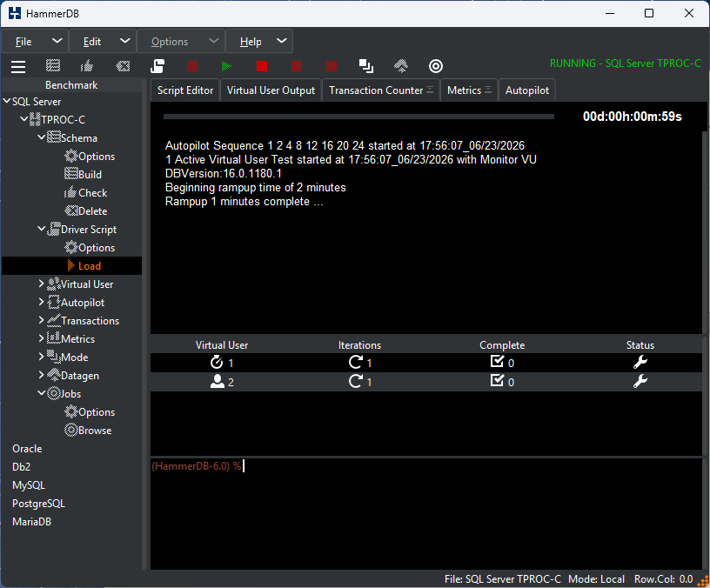The image size is (710, 588).
Task: Click the dropdown arrow beside Options menu
Action: (214, 41)
